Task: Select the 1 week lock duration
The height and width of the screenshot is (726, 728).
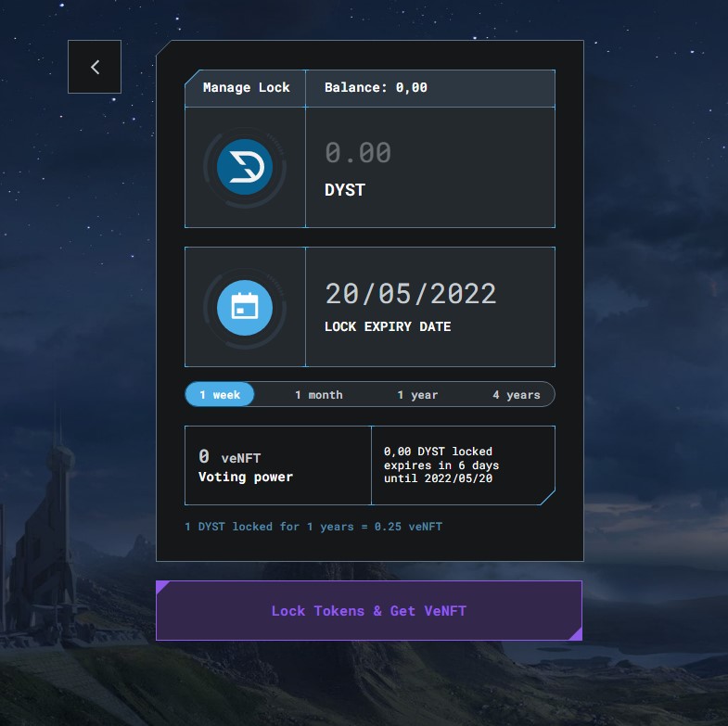Action: (x=220, y=395)
